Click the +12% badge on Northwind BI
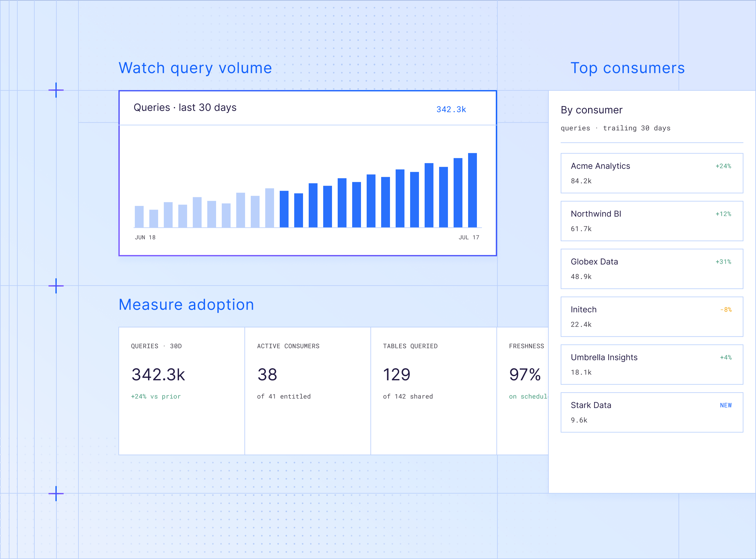 tap(723, 214)
